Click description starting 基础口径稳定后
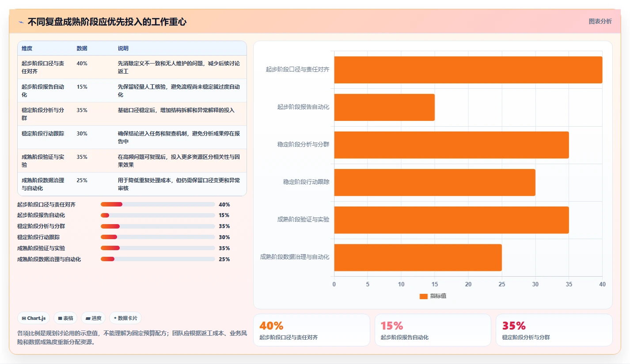630x364 pixels. pos(176,110)
